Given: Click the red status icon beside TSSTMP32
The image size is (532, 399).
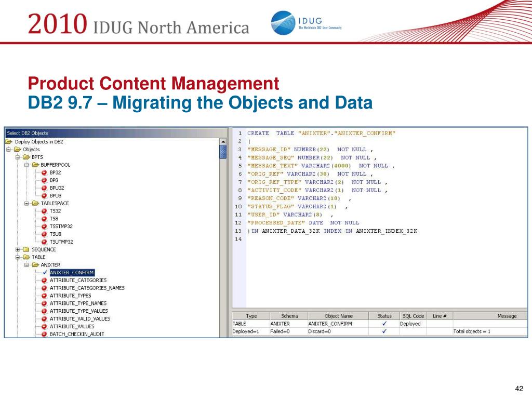Looking at the screenshot, I should tap(44, 227).
